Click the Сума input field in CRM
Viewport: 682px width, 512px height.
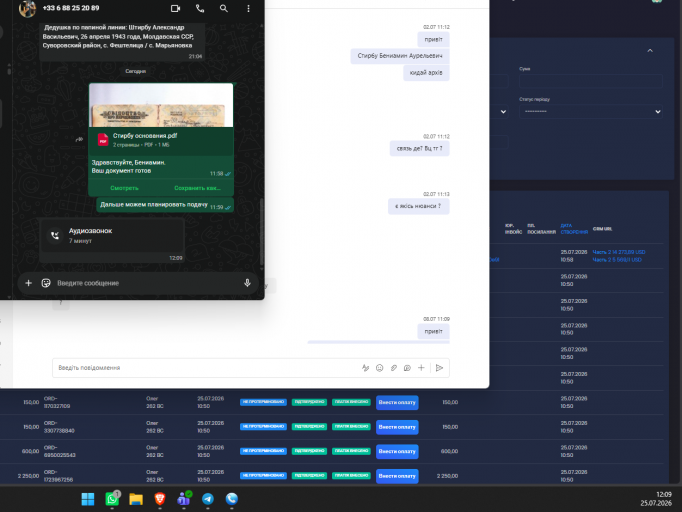591,81
